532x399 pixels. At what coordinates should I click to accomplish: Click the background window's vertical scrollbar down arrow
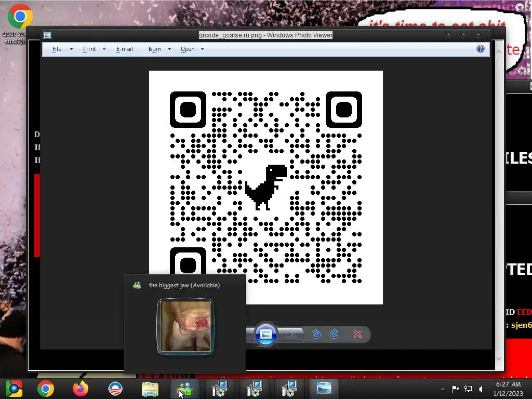[x=499, y=358]
